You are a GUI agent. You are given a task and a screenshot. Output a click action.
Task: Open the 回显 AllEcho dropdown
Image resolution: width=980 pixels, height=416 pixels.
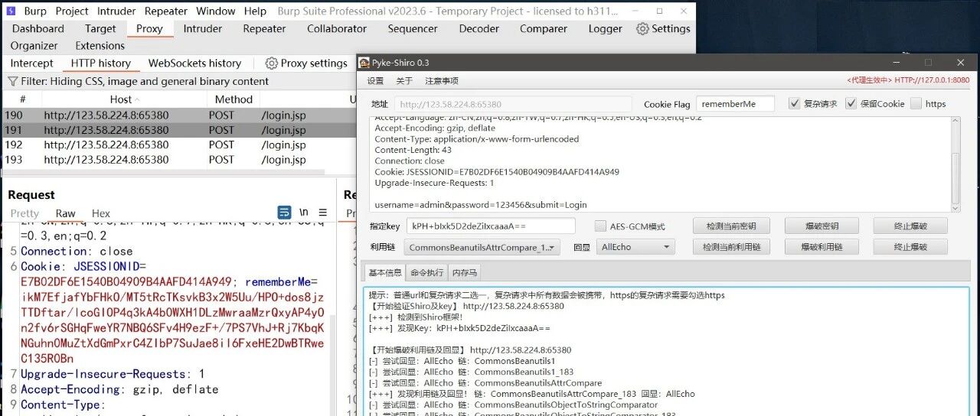pos(635,247)
